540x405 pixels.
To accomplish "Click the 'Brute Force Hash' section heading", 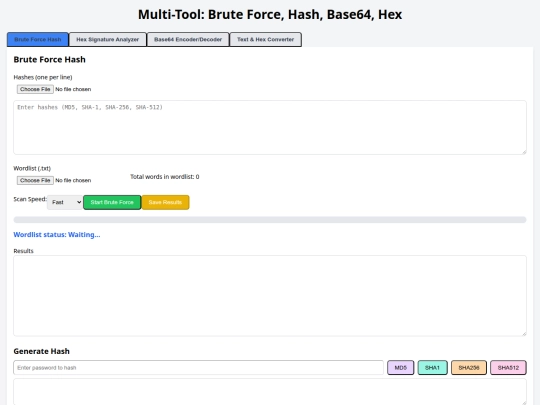I will [x=49, y=60].
